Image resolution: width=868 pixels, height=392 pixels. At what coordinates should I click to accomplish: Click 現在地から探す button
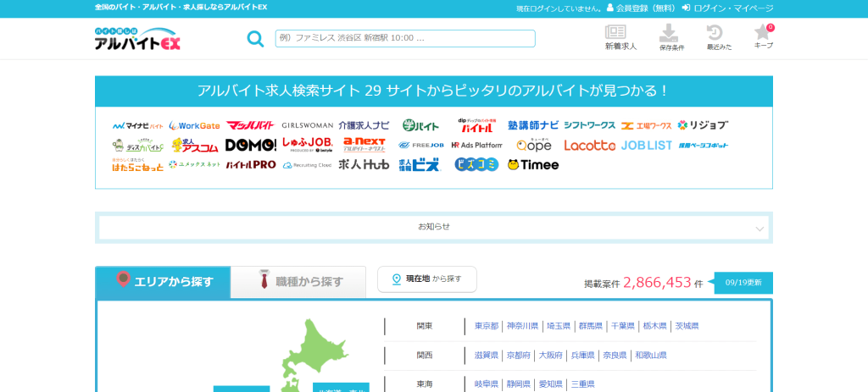point(427,279)
